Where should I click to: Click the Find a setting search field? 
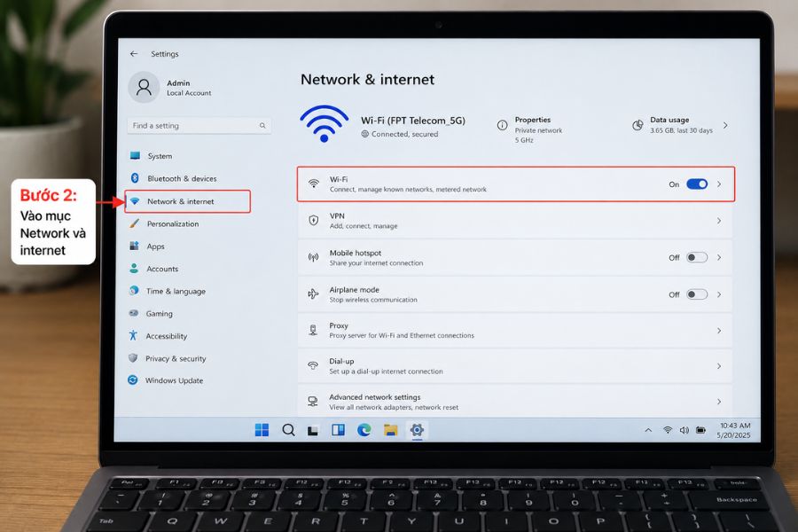pyautogui.click(x=199, y=125)
